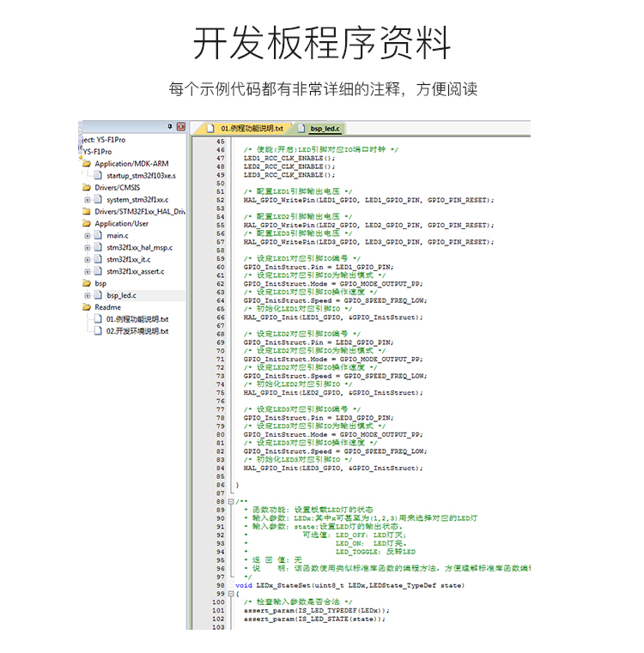Close the project panel with red X
644x653 pixels.
[x=181, y=127]
